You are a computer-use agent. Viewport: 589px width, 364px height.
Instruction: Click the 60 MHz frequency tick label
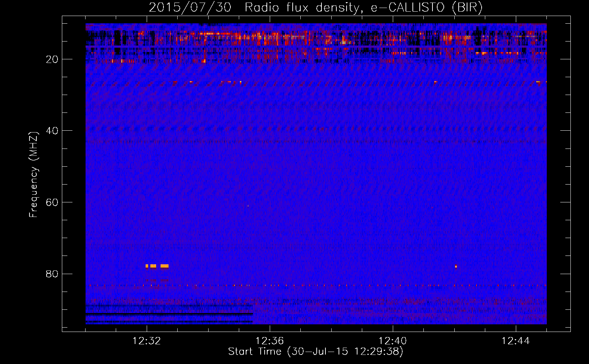[52, 202]
